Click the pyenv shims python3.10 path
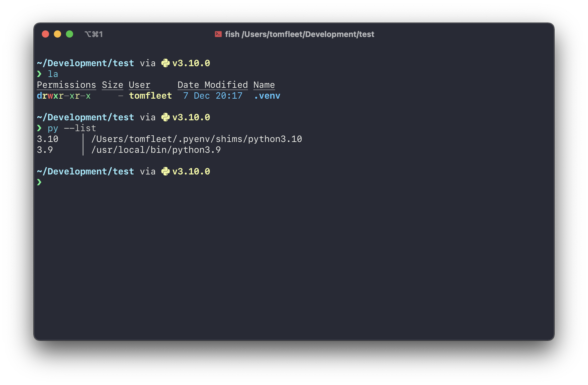The height and width of the screenshot is (385, 588). pyautogui.click(x=197, y=139)
